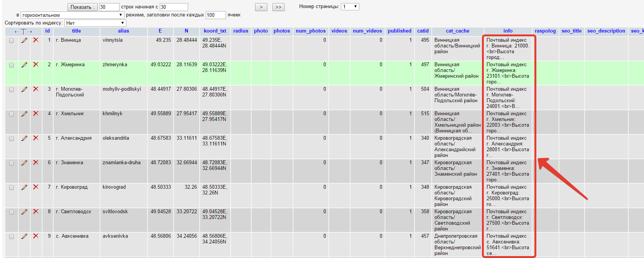Open editor pencil for г. Кировоград row
The height and width of the screenshot is (258, 644).
[24, 187]
